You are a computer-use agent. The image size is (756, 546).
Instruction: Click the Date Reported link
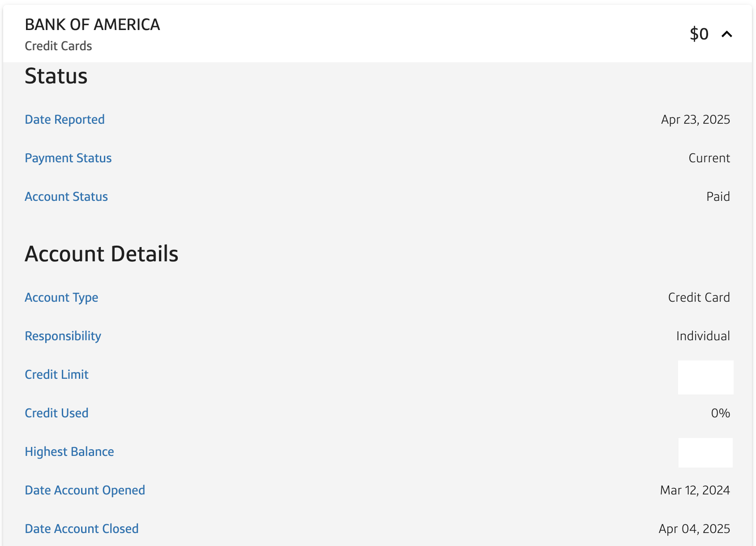tap(64, 120)
